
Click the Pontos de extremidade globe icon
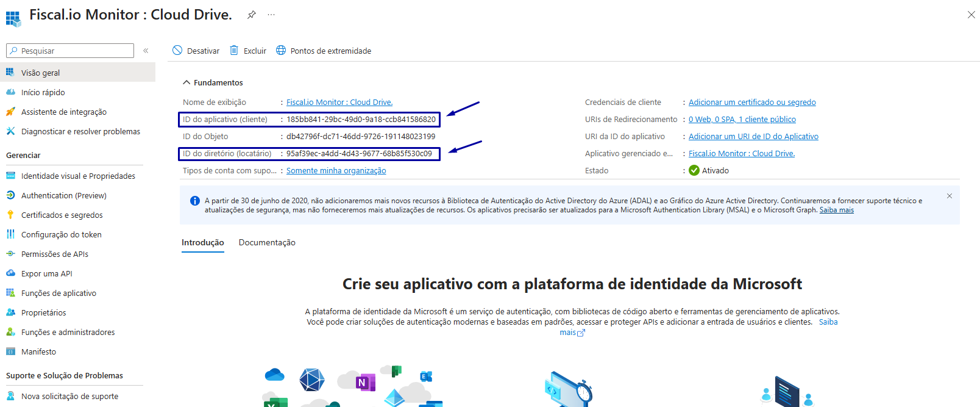281,50
